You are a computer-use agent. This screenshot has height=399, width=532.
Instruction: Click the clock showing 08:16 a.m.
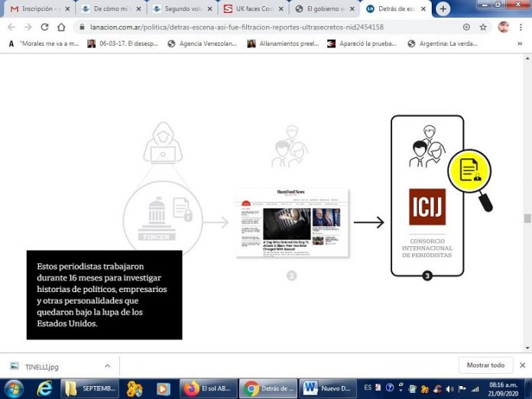click(x=504, y=389)
